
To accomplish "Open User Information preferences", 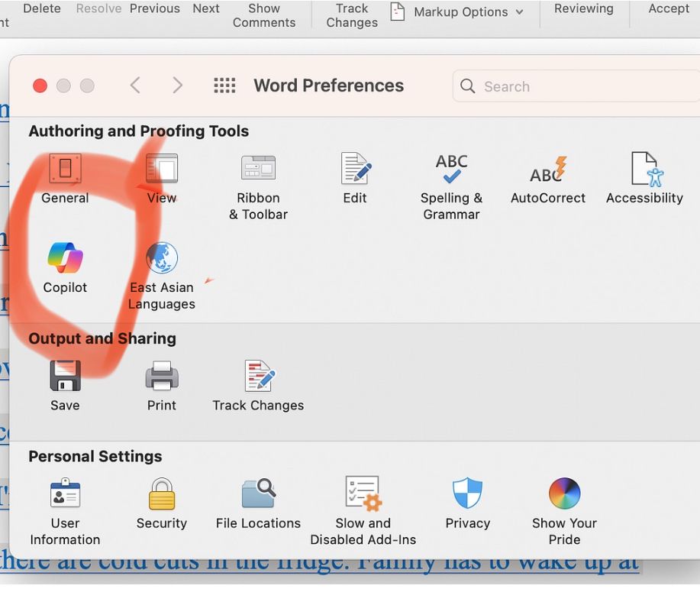I will point(65,512).
